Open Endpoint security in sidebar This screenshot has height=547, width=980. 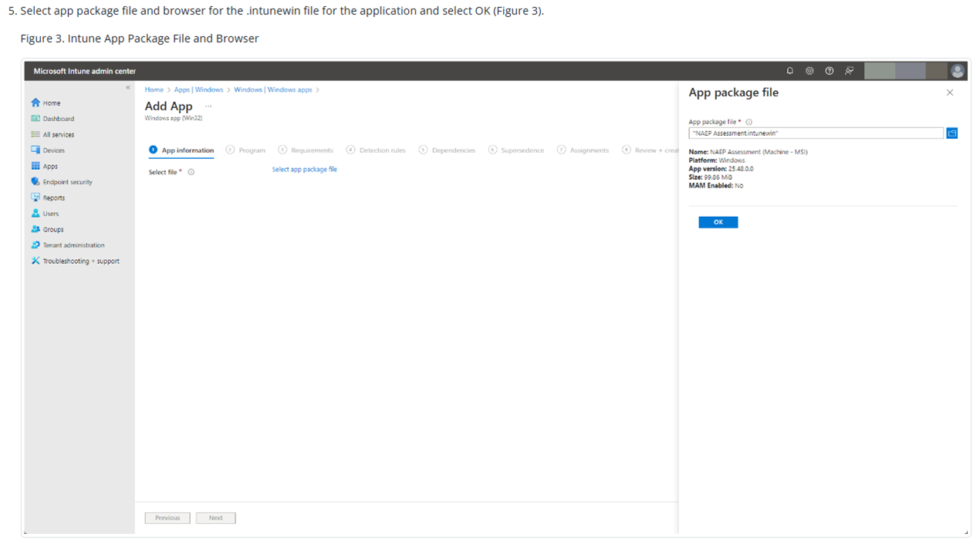point(66,182)
